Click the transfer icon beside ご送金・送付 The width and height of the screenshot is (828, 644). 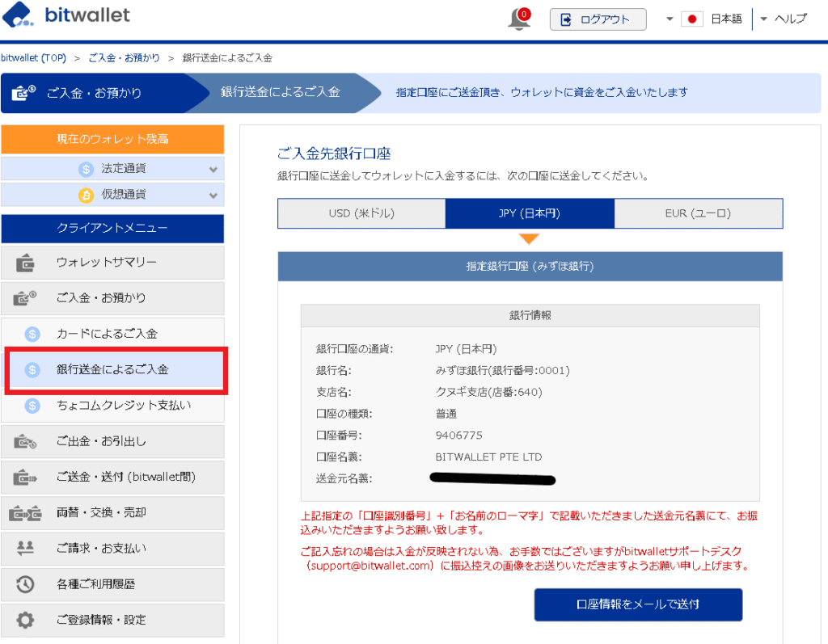coord(25,478)
